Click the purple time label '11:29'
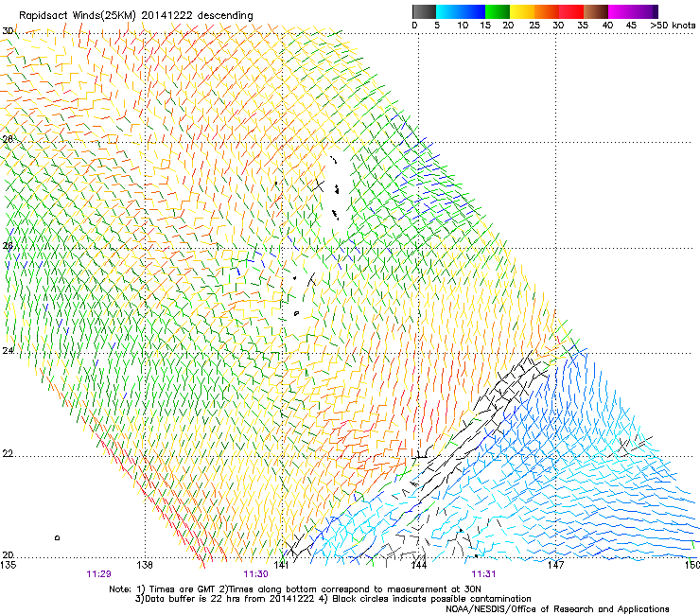 pos(98,574)
